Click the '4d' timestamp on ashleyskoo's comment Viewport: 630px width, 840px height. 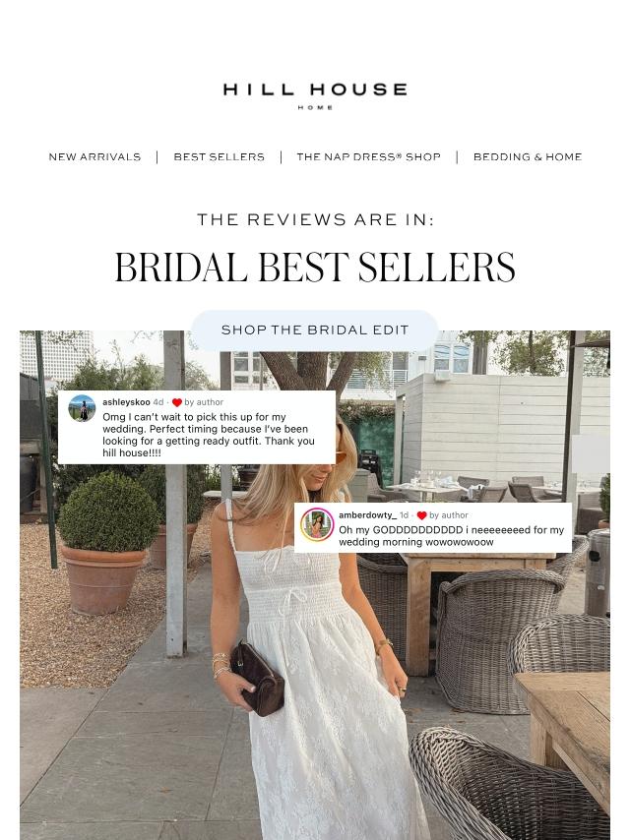point(158,401)
